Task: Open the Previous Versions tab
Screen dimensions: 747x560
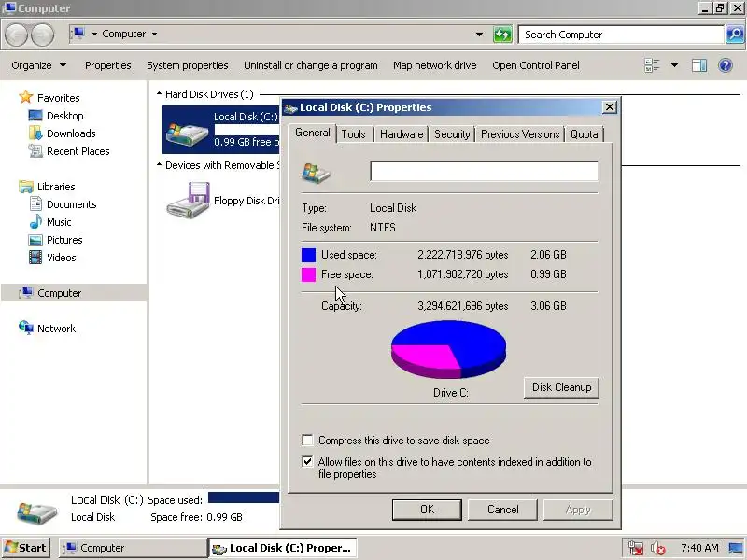Action: 520,134
